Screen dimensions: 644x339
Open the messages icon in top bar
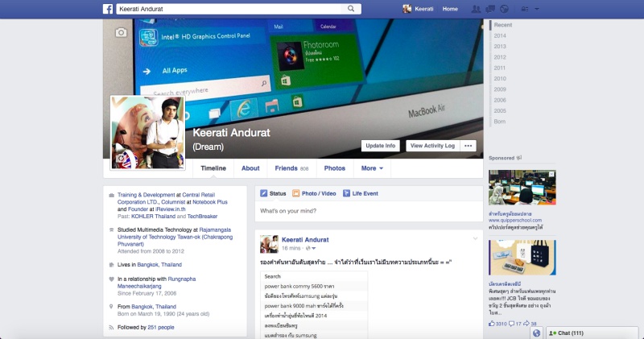pyautogui.click(x=489, y=9)
